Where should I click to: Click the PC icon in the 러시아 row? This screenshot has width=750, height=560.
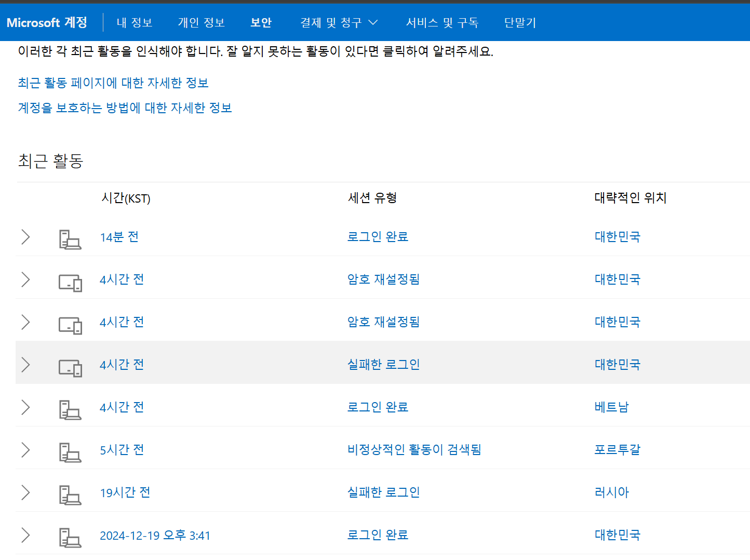[x=70, y=495]
